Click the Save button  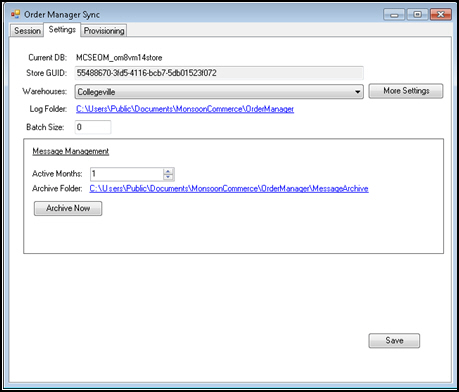coord(394,341)
